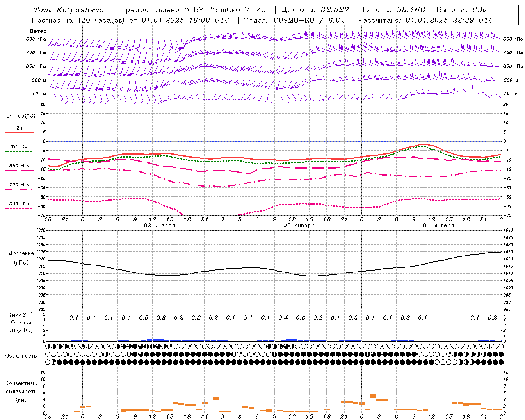Click the Широта: 58.166 value

(x=393, y=10)
